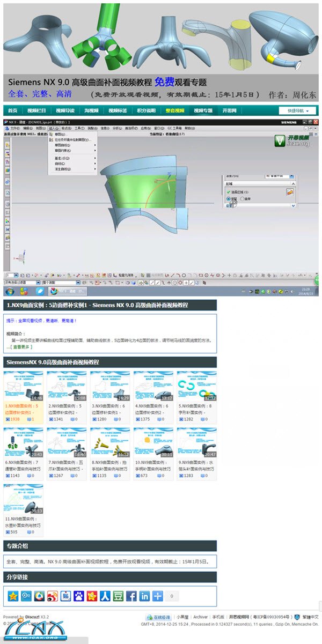Switch to 繁體中文 language link
The image size is (322, 644).
311,617
